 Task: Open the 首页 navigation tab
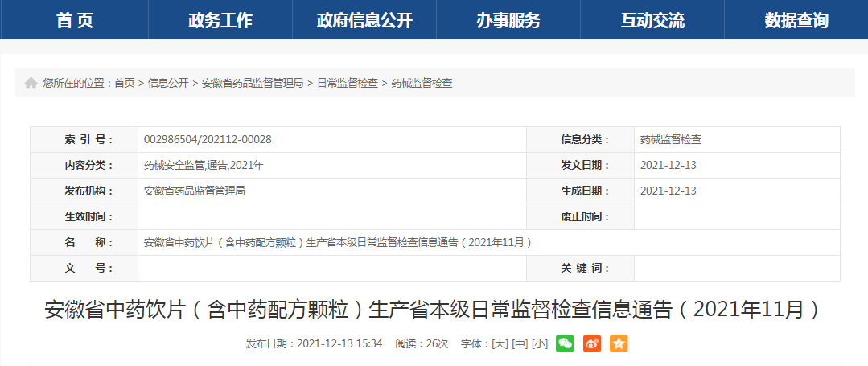(x=75, y=20)
